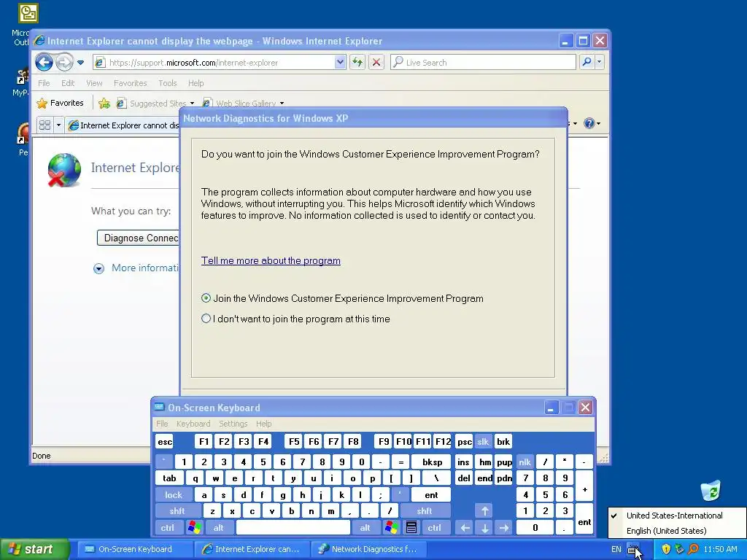Open the recent pages dropdown beside Forward
The height and width of the screenshot is (560, 747).
click(x=80, y=63)
